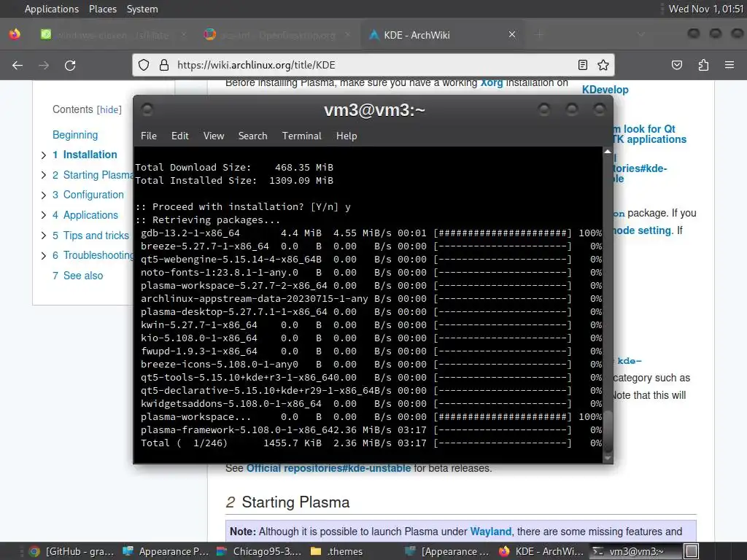
Task: Click the terminal window menu button at title left
Action: click(147, 110)
